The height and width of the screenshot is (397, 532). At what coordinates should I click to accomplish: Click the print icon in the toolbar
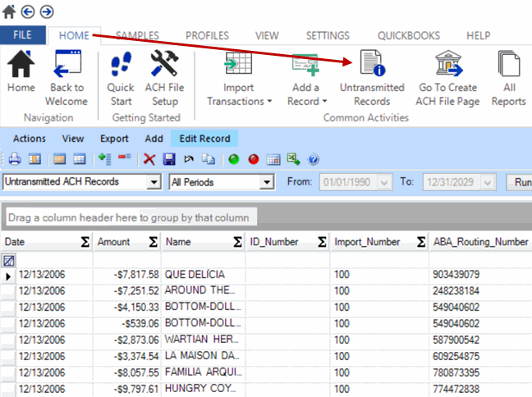click(15, 159)
